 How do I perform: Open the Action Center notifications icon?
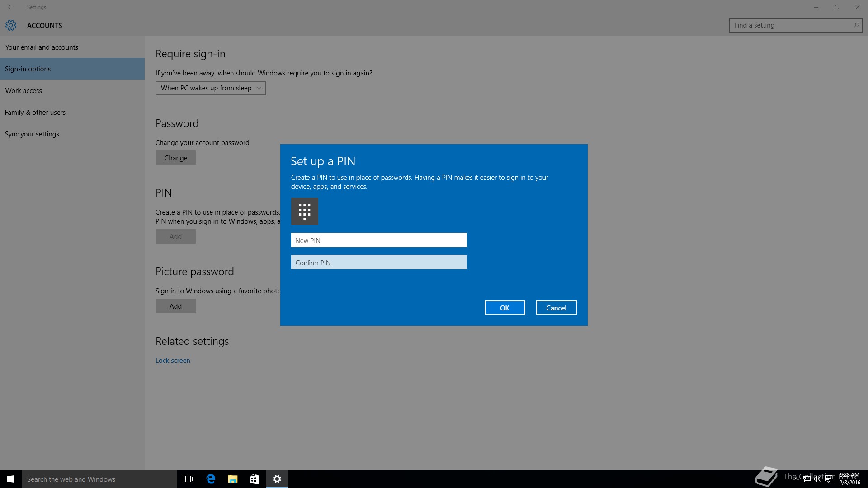coord(829,479)
